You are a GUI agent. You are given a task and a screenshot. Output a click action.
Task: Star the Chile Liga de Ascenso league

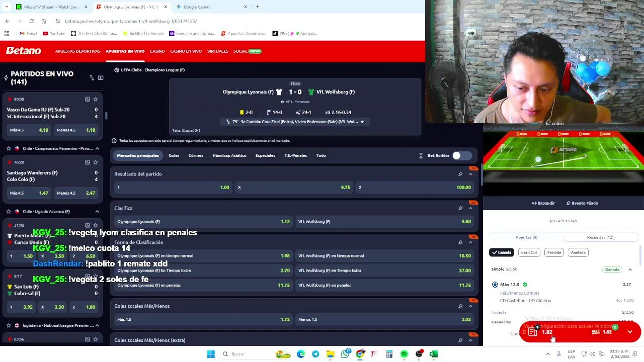click(x=9, y=211)
